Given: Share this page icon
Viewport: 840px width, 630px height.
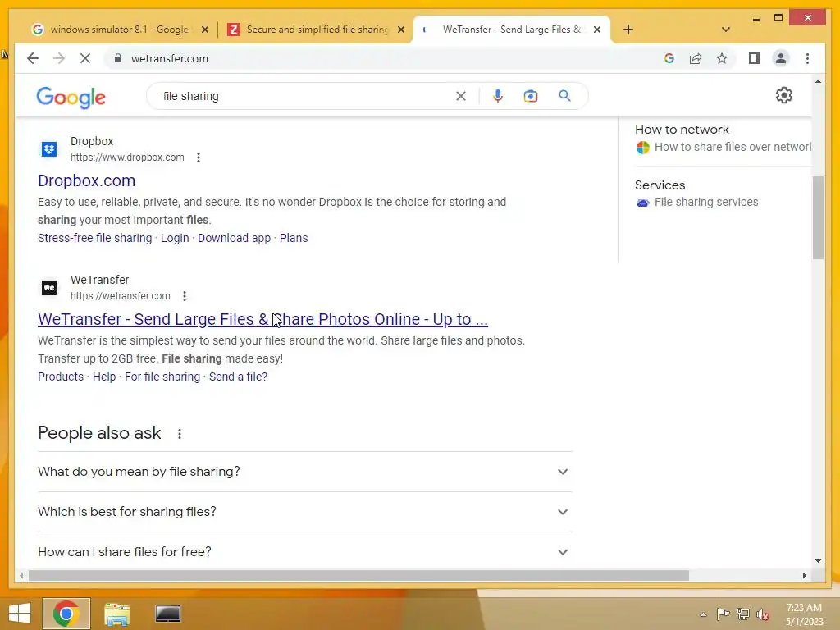Looking at the screenshot, I should click(x=696, y=58).
